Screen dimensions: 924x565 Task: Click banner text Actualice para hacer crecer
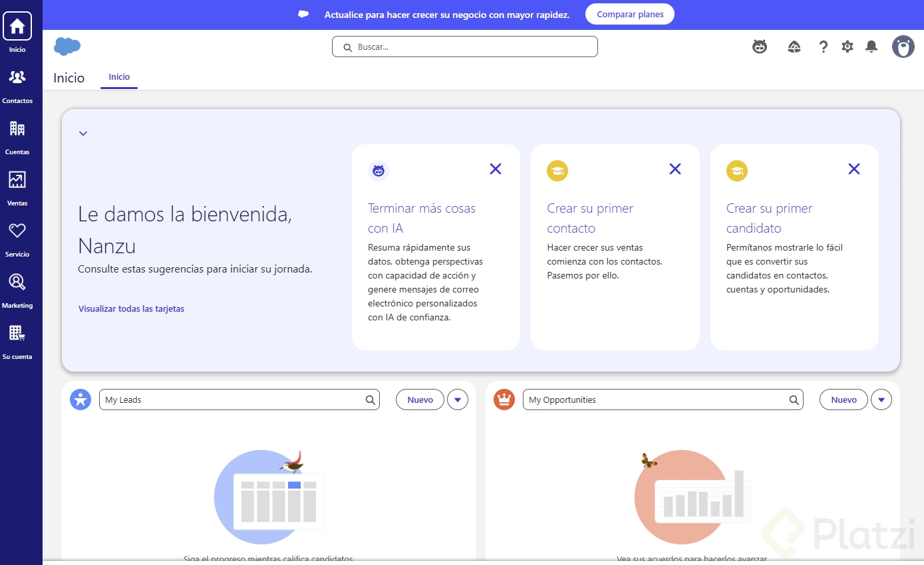click(447, 15)
